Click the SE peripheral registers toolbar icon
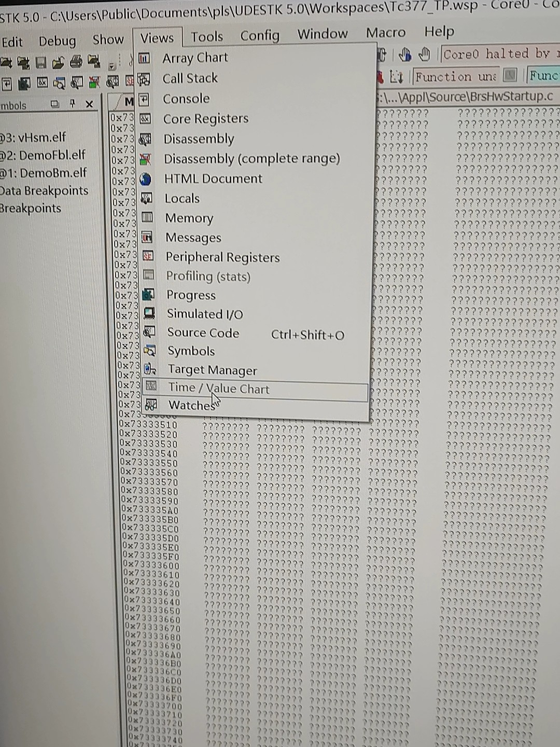This screenshot has width=560, height=747. pyautogui.click(x=129, y=80)
